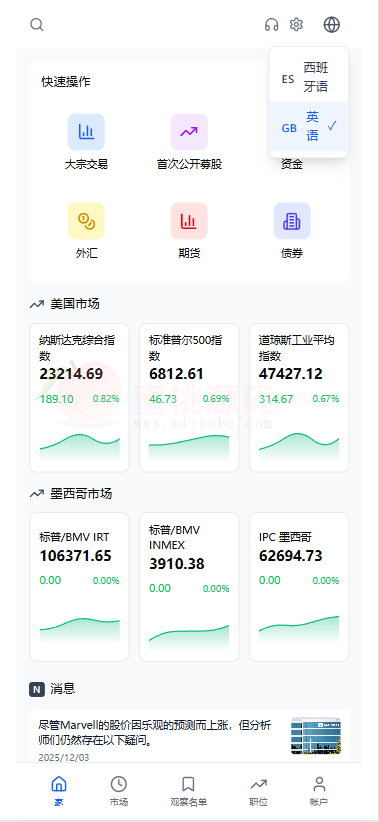Open 道琼斯工业平均指数 market card title
This screenshot has height=822, width=379.
297,348
